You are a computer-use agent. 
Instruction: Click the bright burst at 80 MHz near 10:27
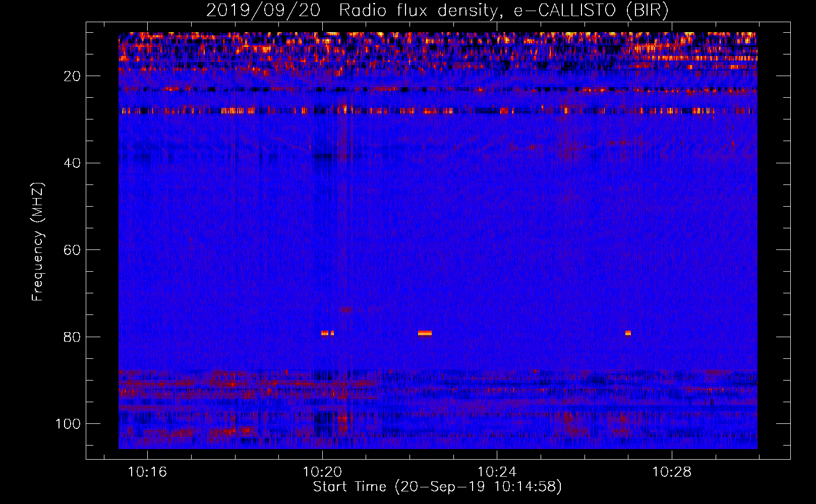tap(628, 333)
